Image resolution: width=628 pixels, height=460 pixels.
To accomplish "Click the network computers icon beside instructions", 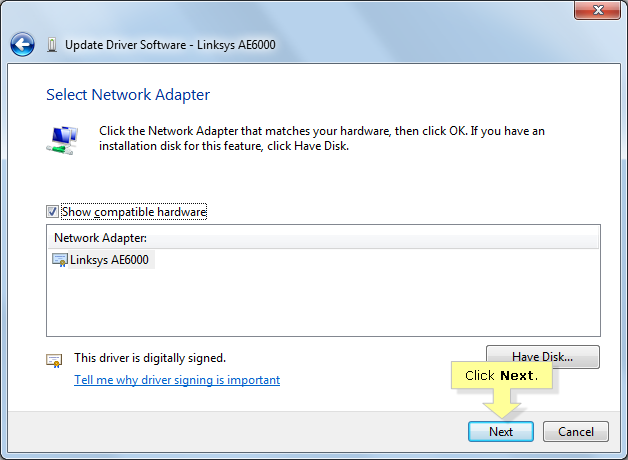I will 62,140.
